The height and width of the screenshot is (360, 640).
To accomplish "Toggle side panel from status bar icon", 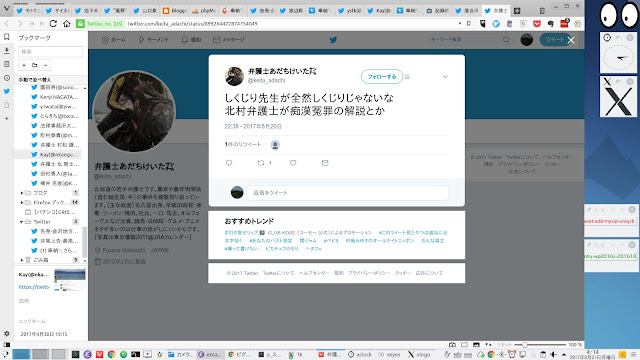I will coord(7,345).
